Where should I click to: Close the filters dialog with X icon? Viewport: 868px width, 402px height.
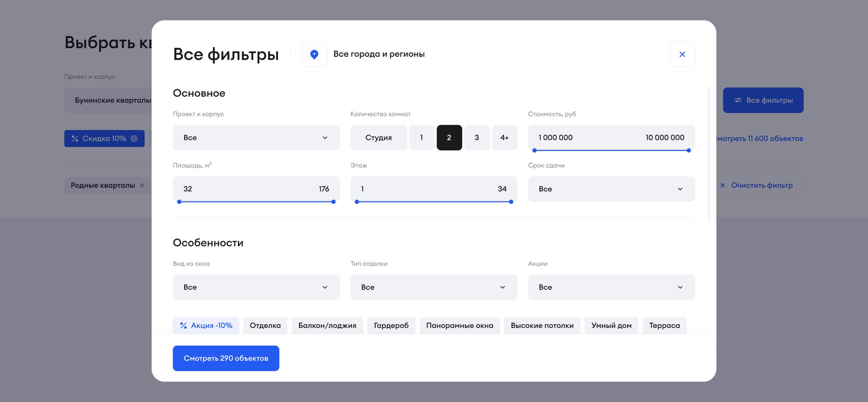click(682, 54)
